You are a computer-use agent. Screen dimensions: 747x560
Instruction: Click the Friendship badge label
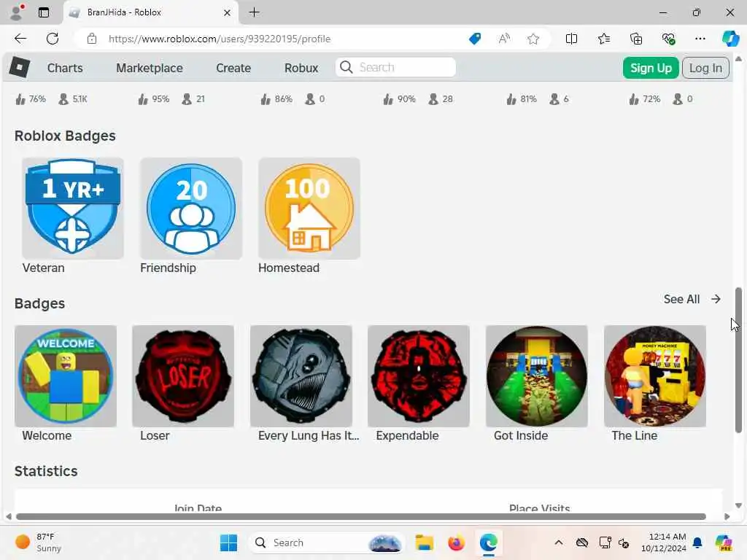coord(169,268)
